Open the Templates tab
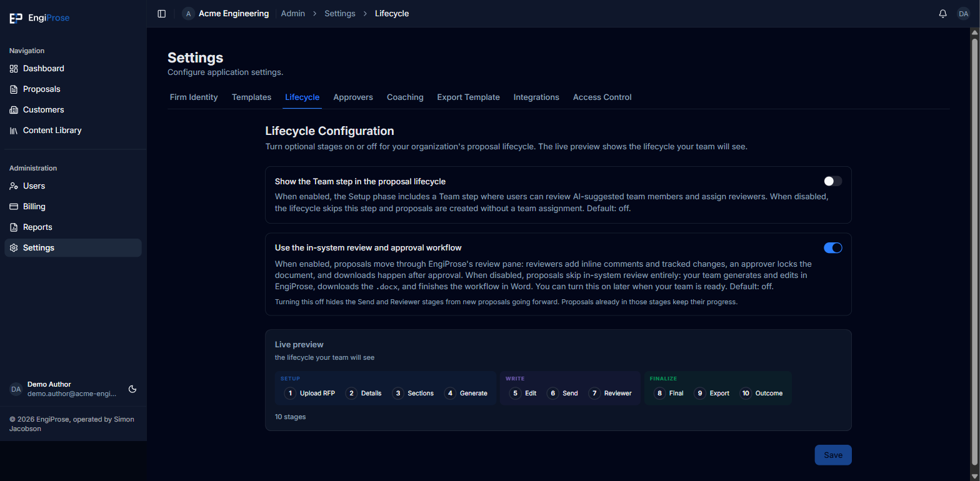The image size is (980, 481). [251, 97]
